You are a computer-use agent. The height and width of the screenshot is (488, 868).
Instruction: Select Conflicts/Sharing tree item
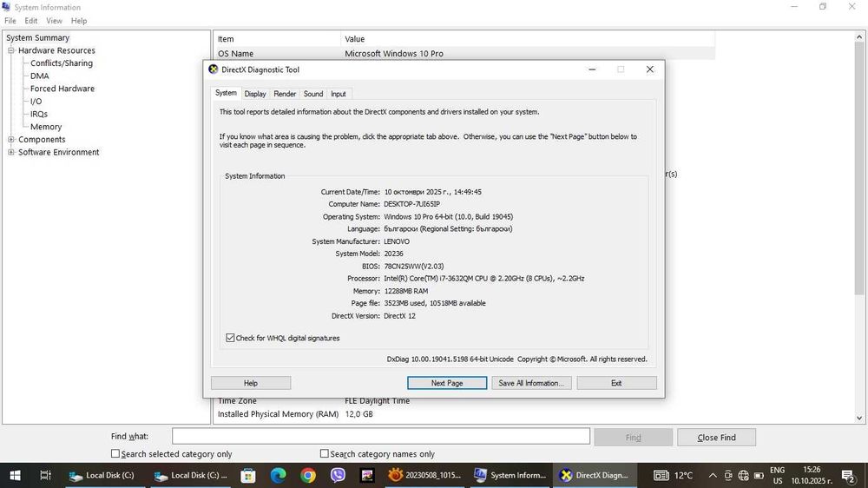coord(62,63)
